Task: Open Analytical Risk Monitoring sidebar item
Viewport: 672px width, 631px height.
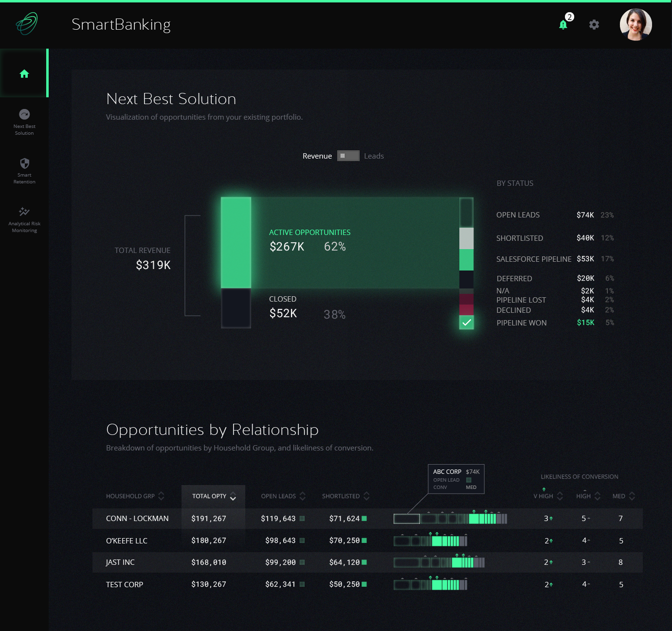Action: click(24, 220)
